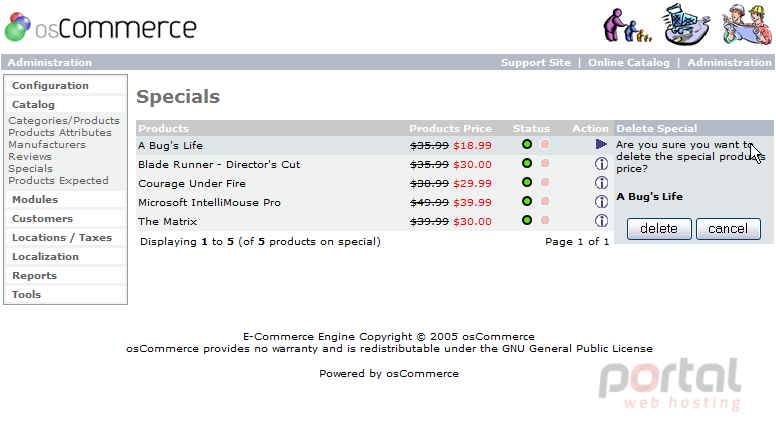Open the osCommerce logo link
This screenshot has height=422, width=776.
100,27
